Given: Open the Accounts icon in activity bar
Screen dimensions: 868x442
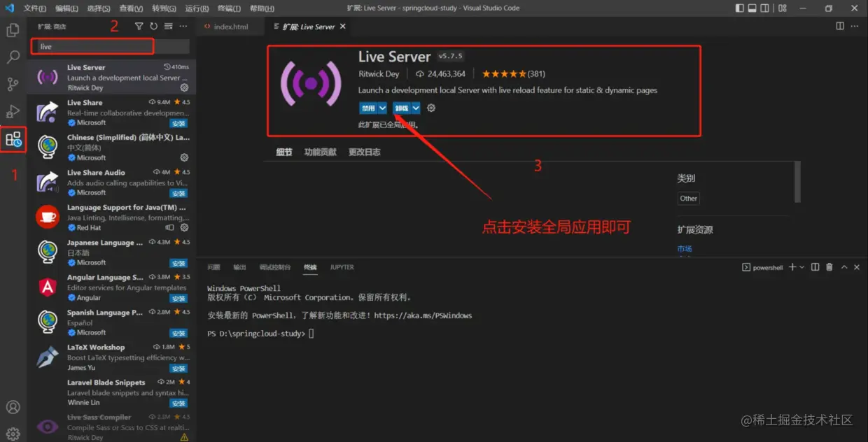Looking at the screenshot, I should 13,407.
